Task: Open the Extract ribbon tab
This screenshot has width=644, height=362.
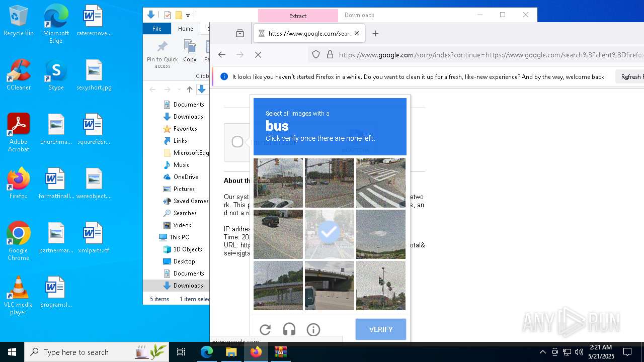Action: tap(298, 16)
